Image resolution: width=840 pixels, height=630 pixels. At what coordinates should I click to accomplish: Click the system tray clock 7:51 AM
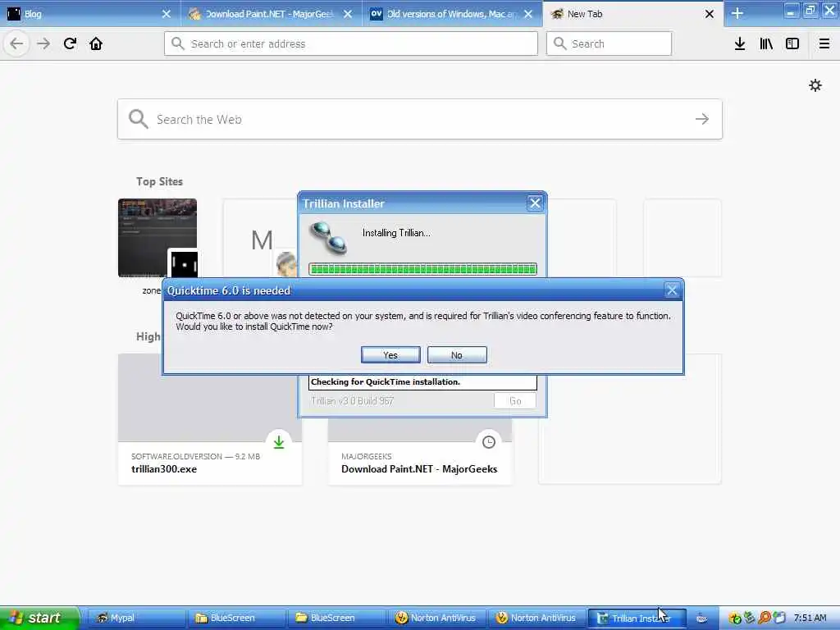[x=810, y=618]
